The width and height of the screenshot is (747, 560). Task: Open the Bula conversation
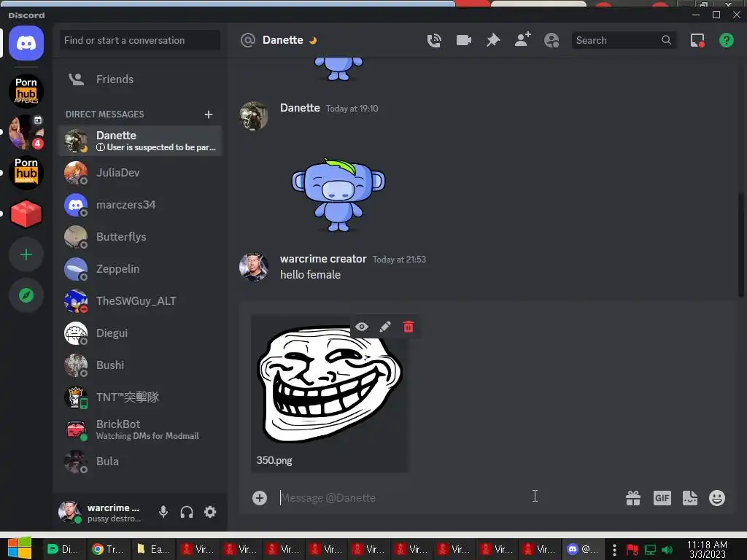point(139,462)
